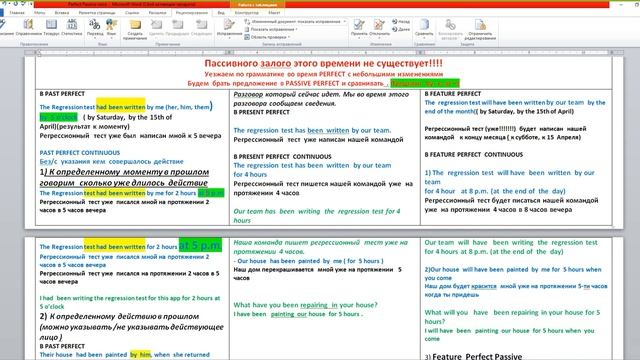The width and height of the screenshot is (640, 360).
Task: Expand the arrow under Принять
Action: (x=359, y=38)
